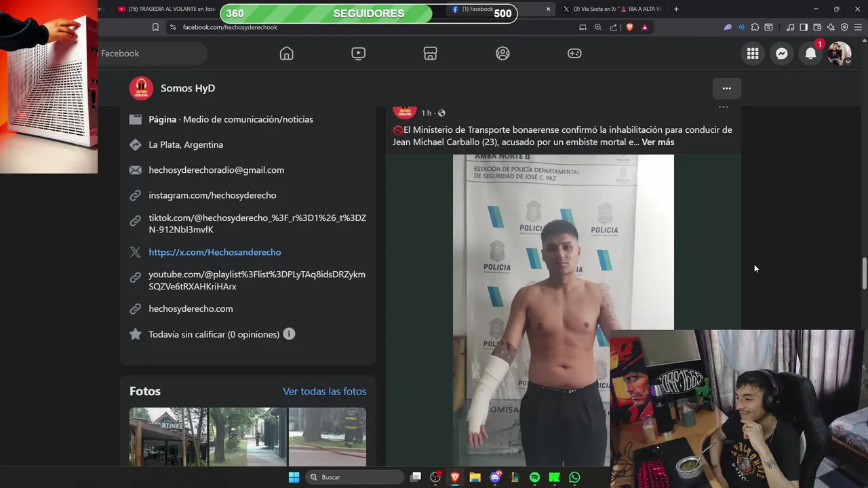This screenshot has height=488, width=868.
Task: Close the Facebook browser tab
Action: pos(548,9)
